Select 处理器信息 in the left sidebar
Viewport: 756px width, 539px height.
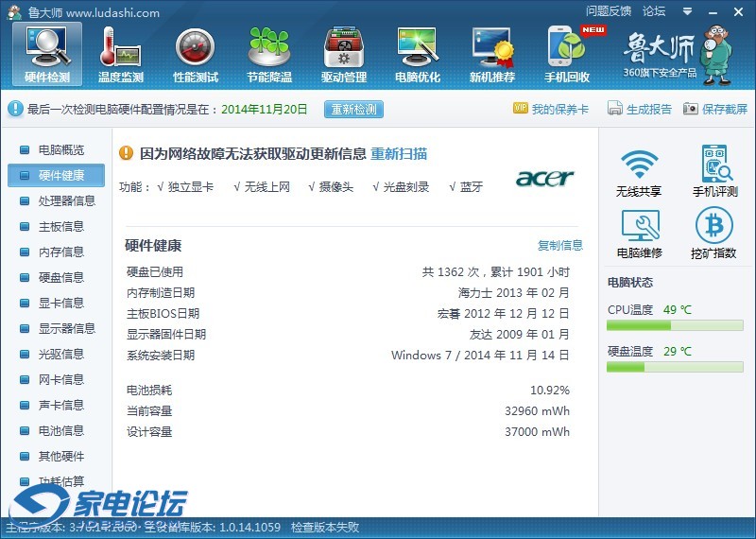point(66,200)
